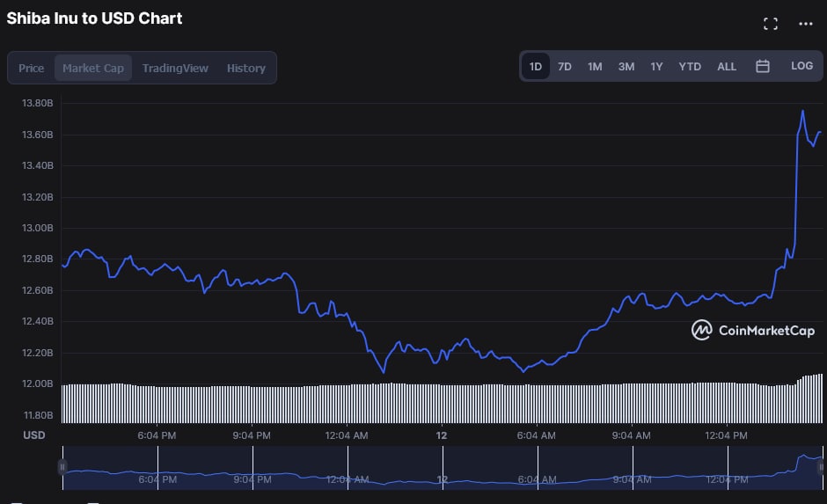The height and width of the screenshot is (504, 827).
Task: Show ALL time range data
Action: pos(727,66)
